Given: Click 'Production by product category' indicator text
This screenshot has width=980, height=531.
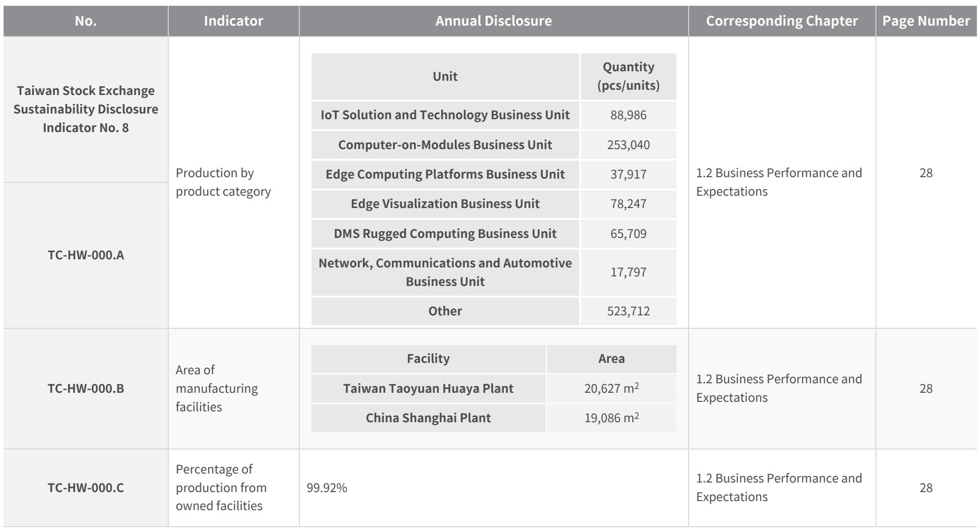Looking at the screenshot, I should pos(223,182).
